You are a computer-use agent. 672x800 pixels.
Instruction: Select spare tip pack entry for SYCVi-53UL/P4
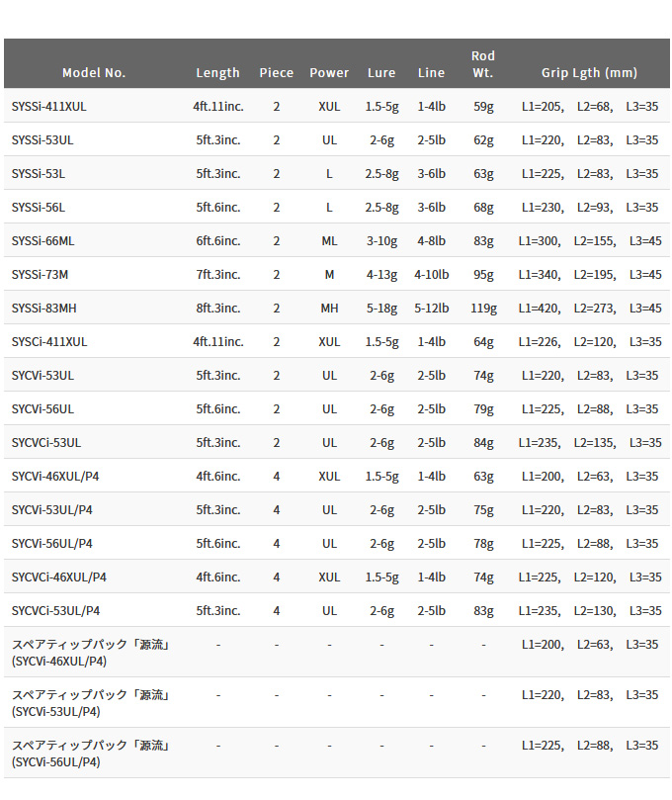click(x=90, y=702)
